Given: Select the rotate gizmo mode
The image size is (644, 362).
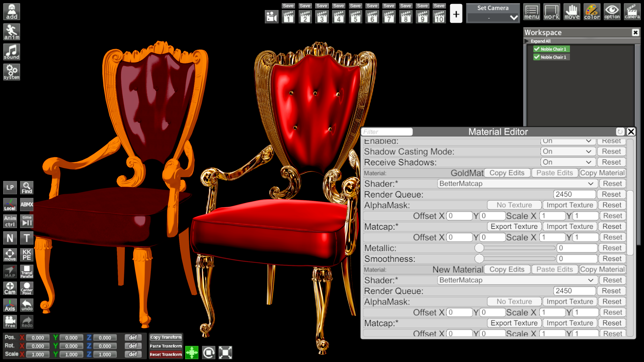Looking at the screenshot, I should coord(208,353).
